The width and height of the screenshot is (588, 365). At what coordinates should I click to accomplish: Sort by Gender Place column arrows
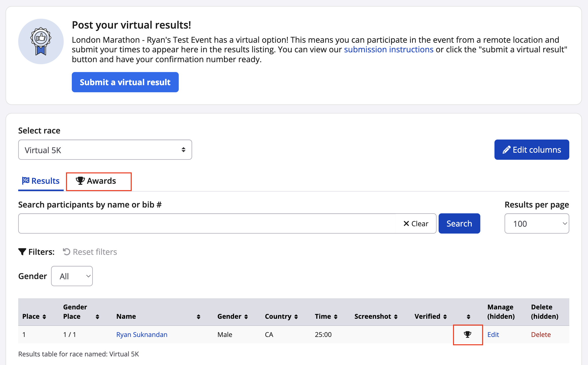[x=97, y=317]
